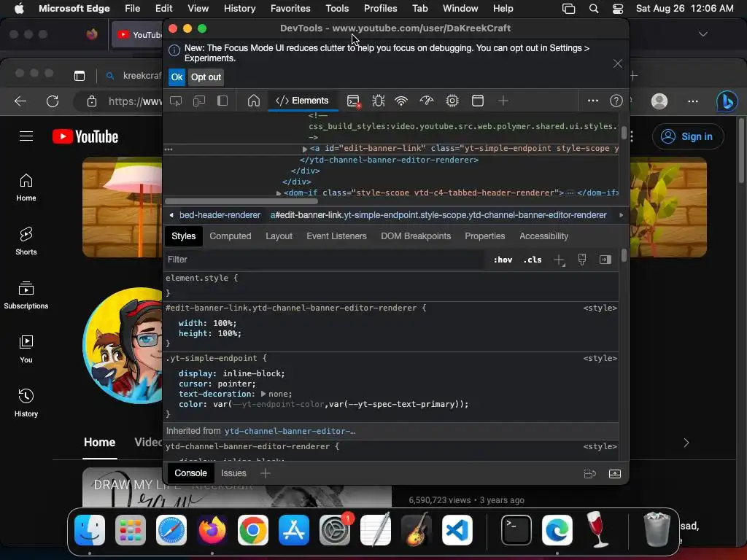Go back in Edge browser
Viewport: 747px width, 560px height.
pyautogui.click(x=20, y=101)
